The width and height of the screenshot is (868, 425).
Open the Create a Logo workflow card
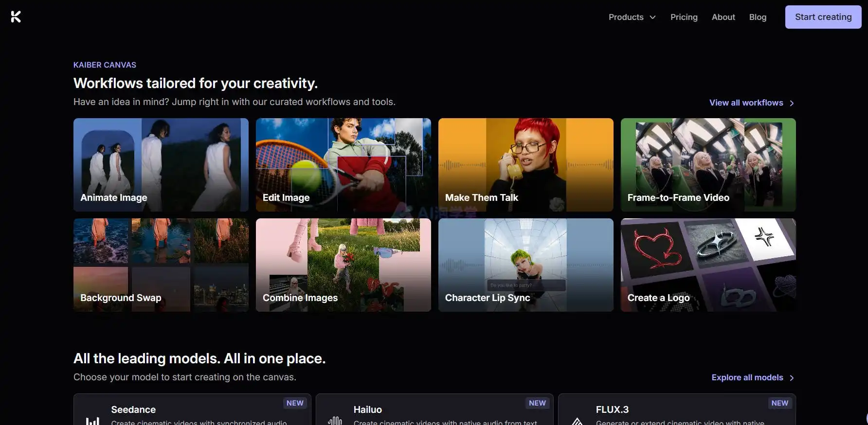[x=708, y=265]
